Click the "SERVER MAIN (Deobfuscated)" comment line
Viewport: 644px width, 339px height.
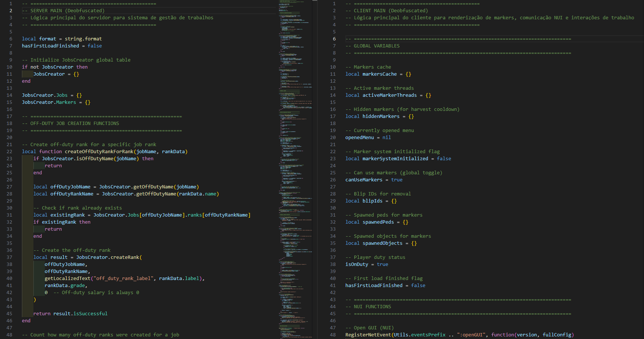[x=63, y=11]
